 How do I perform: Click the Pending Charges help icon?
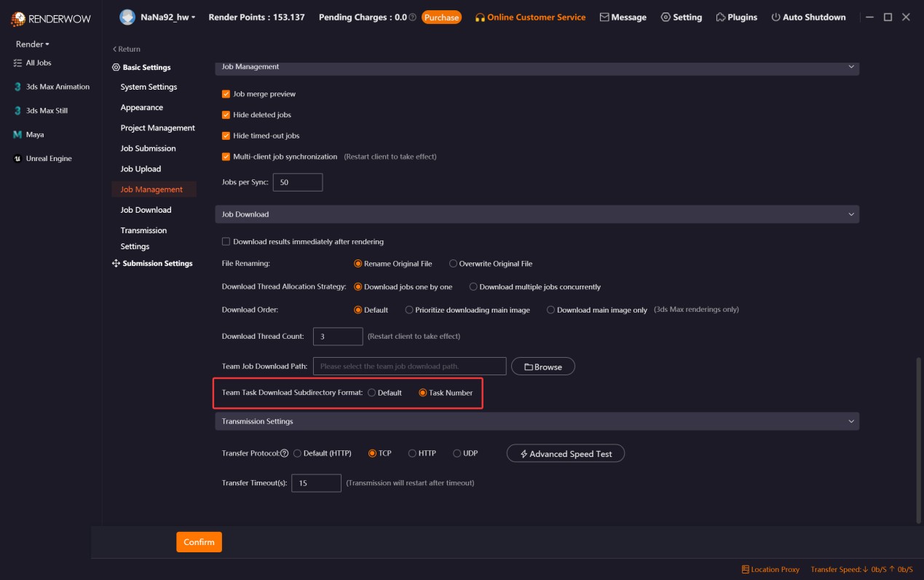(413, 17)
